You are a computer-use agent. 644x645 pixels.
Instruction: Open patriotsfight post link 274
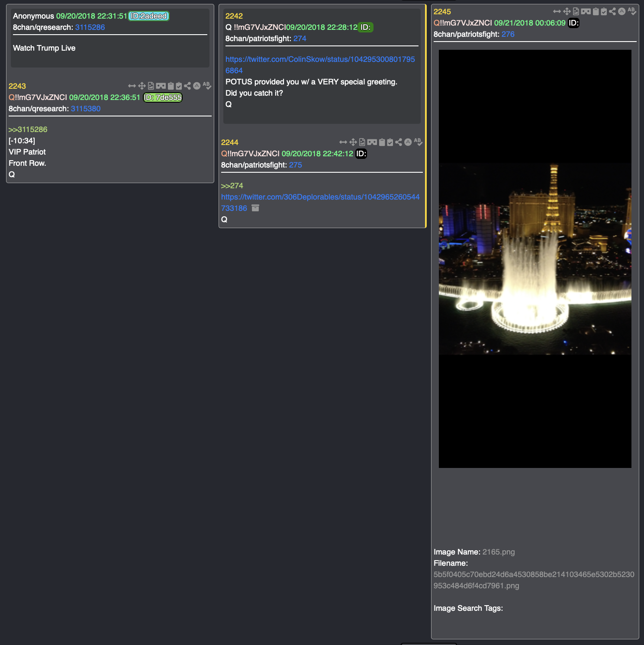(x=300, y=39)
